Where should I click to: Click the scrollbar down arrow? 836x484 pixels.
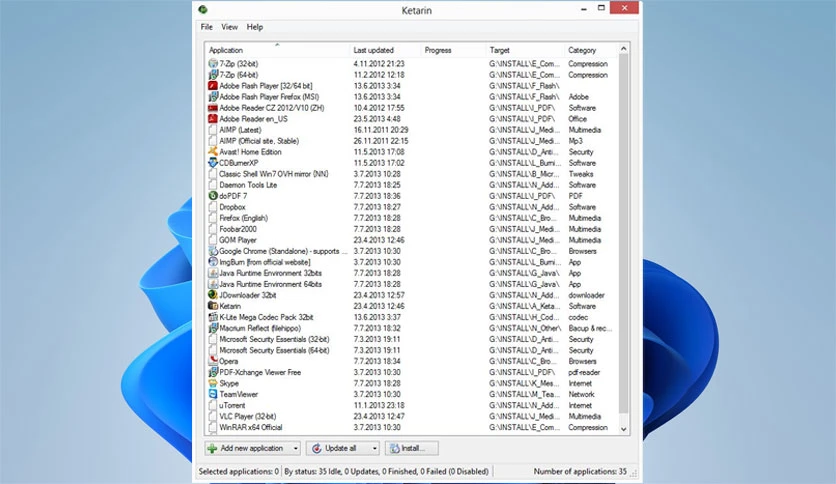[623, 429]
